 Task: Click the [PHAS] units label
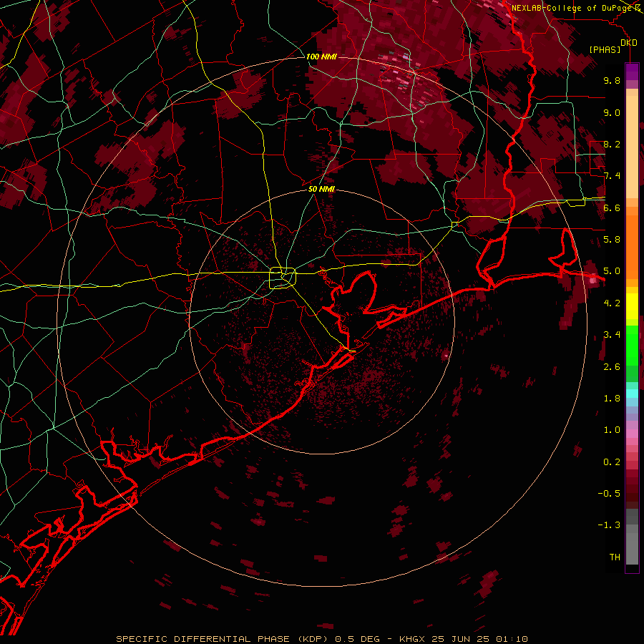click(x=605, y=49)
